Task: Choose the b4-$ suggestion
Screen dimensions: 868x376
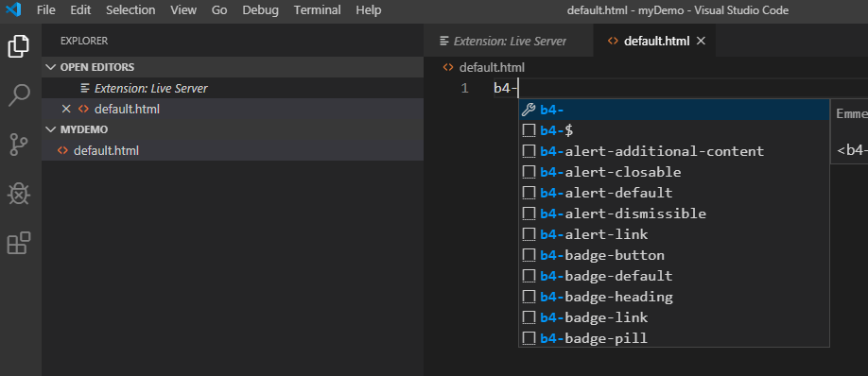Action: coord(674,130)
